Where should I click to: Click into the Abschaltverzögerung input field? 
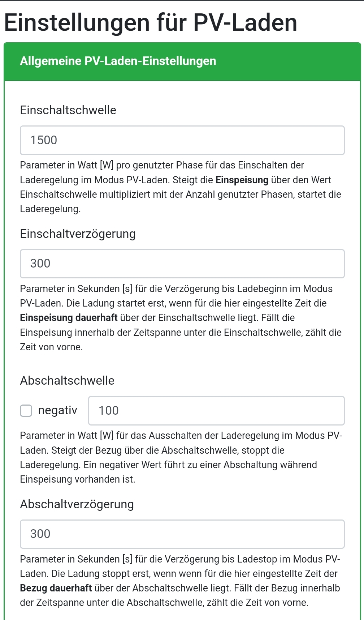[182, 534]
